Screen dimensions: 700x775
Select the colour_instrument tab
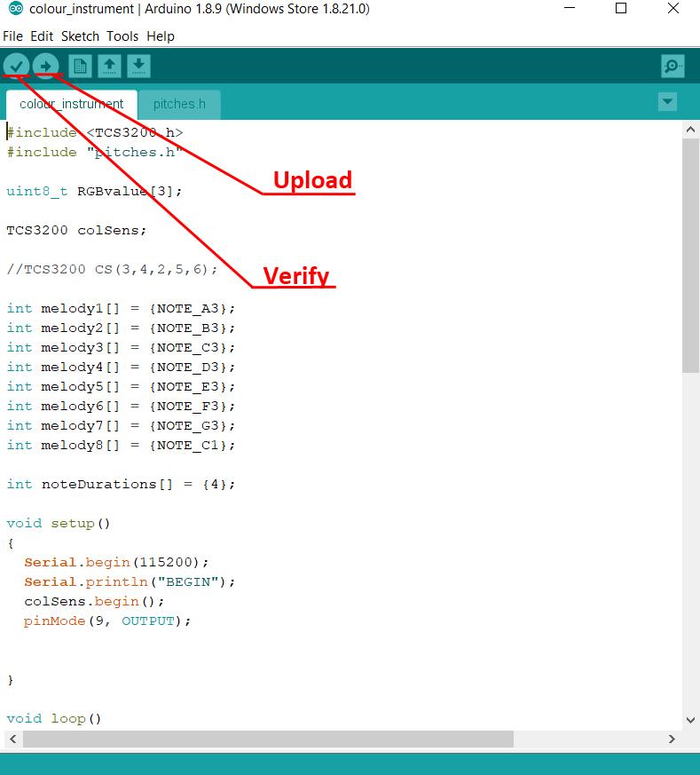[x=72, y=104]
